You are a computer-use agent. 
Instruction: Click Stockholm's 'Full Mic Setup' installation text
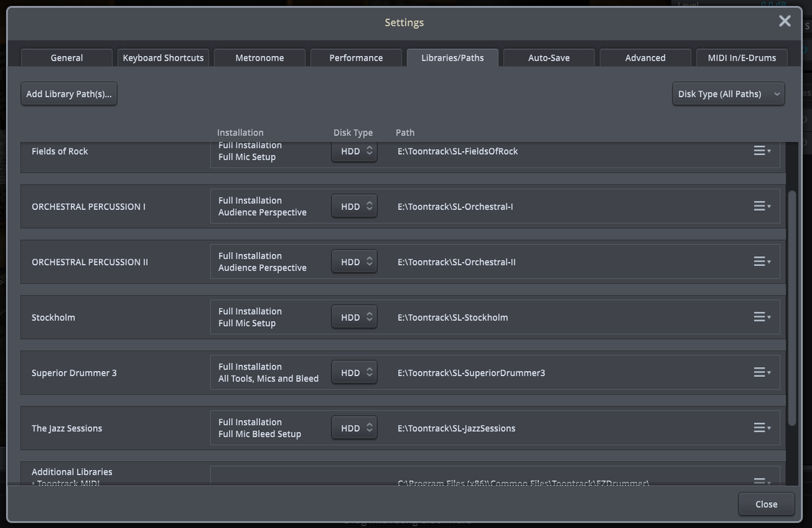pos(247,323)
